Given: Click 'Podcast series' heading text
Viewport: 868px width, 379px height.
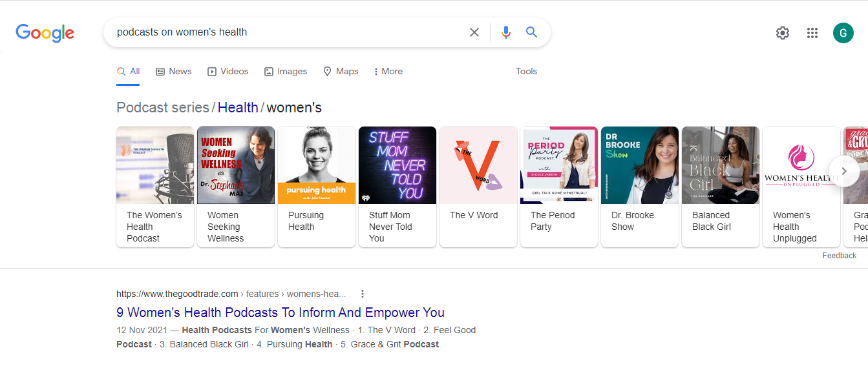Looking at the screenshot, I should click(163, 107).
